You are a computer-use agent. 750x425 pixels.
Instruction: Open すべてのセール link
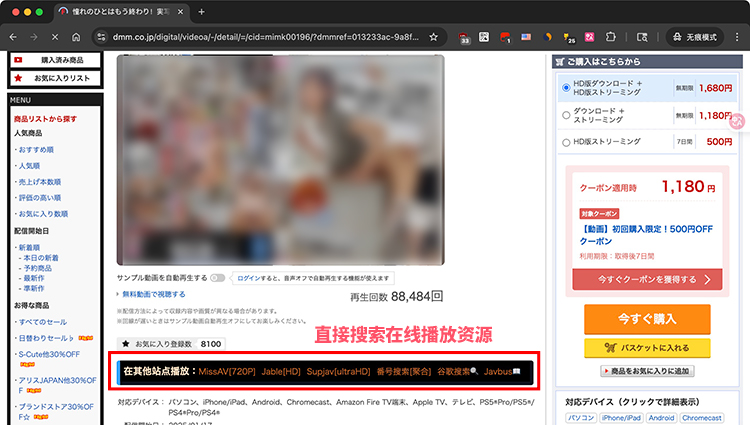click(43, 322)
